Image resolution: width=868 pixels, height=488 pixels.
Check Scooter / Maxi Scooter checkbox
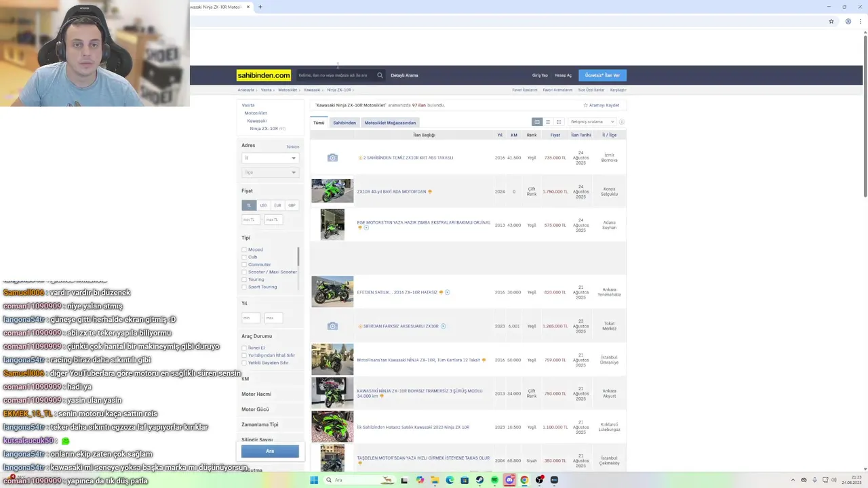(x=244, y=272)
